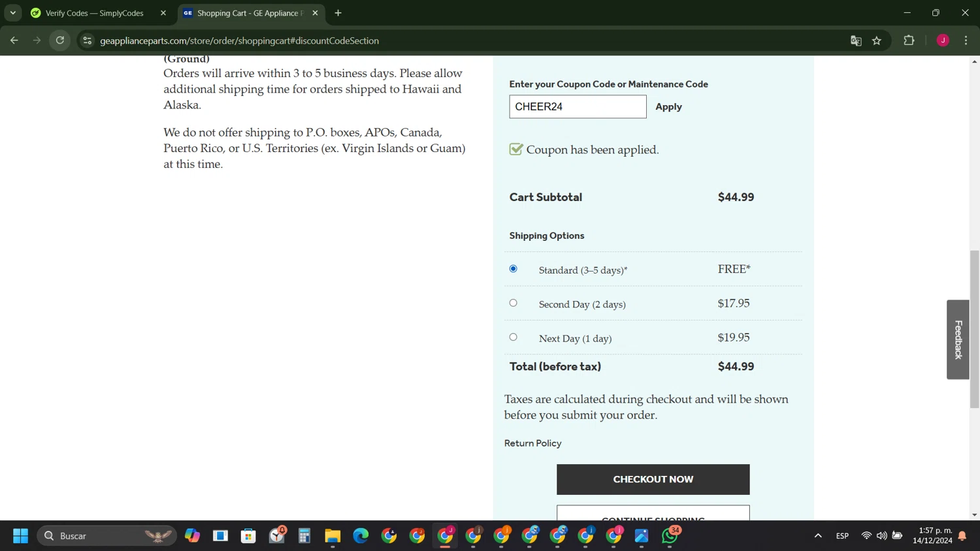Viewport: 980px width, 551px height.
Task: Open the Wi-Fi network status icon
Action: pyautogui.click(x=866, y=536)
